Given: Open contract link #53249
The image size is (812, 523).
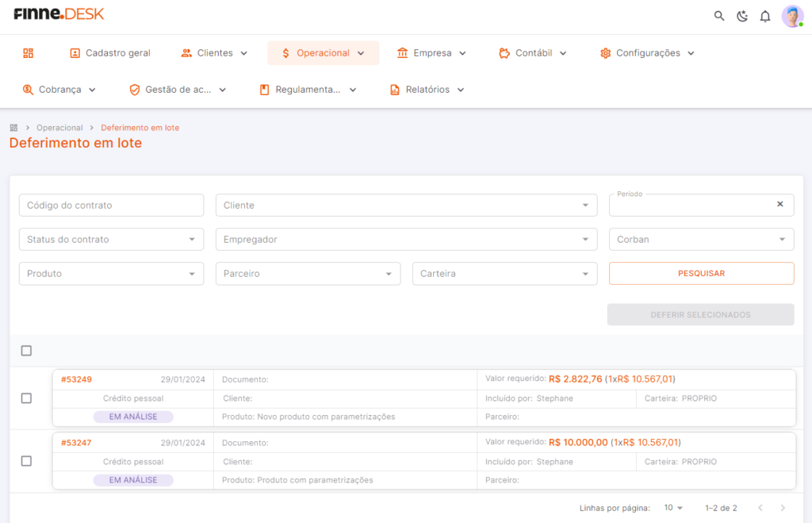Looking at the screenshot, I should click(x=77, y=379).
